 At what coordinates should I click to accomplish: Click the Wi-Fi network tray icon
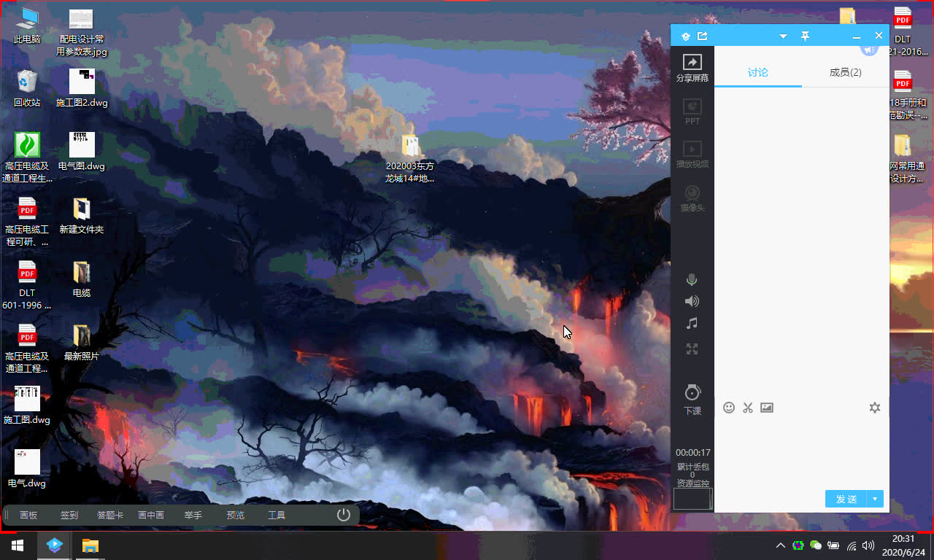pyautogui.click(x=851, y=545)
